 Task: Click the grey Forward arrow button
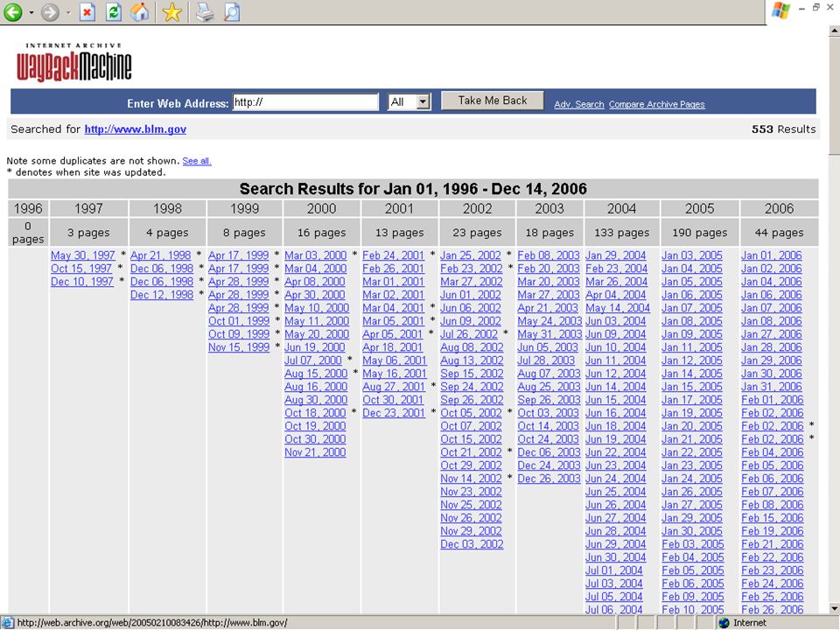click(50, 11)
